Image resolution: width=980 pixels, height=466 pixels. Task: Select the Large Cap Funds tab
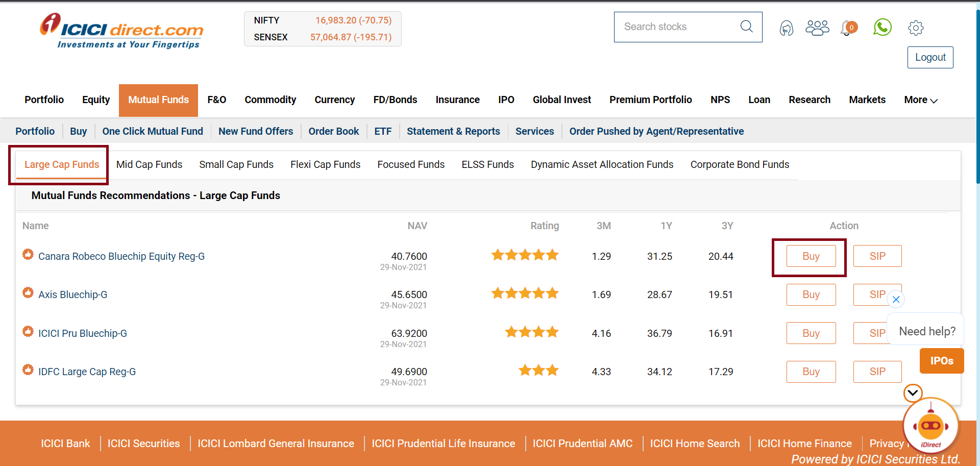coord(62,164)
